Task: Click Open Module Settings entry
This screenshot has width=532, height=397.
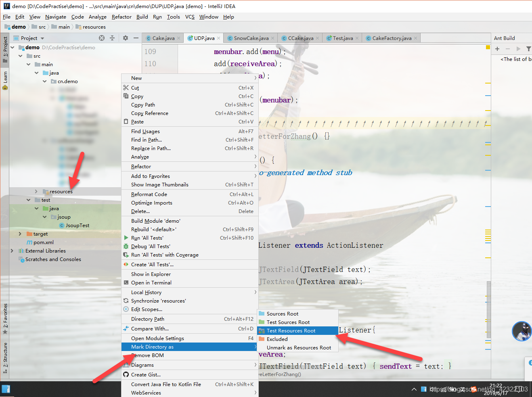Action: tap(189, 338)
